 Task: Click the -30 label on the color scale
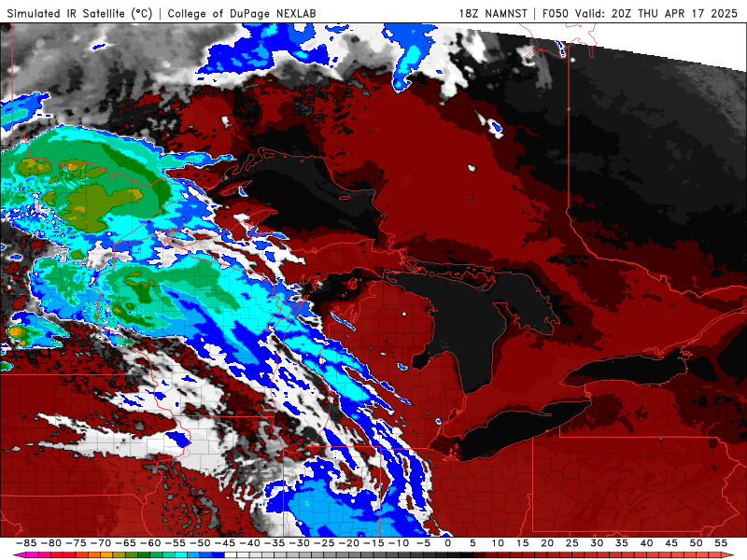click(300, 543)
